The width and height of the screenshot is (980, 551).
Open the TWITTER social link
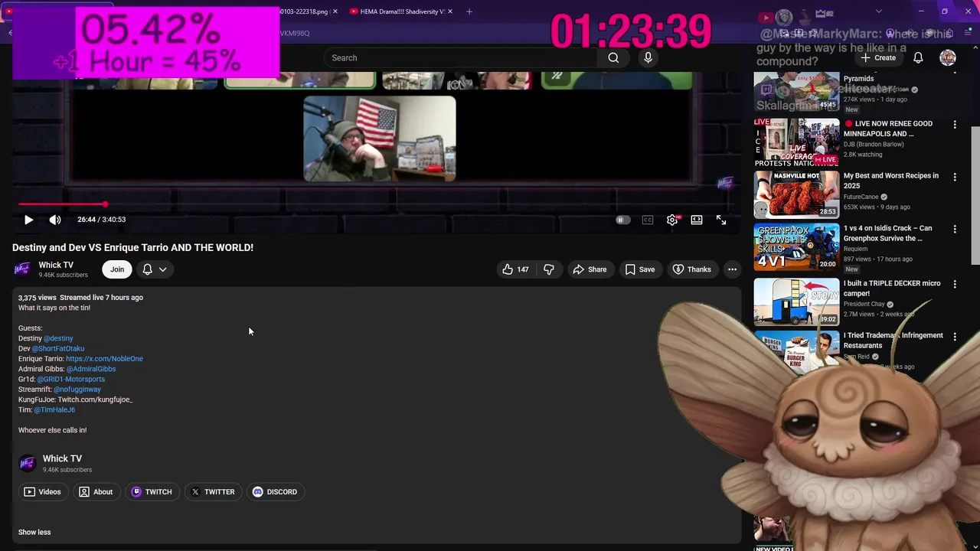(x=213, y=492)
